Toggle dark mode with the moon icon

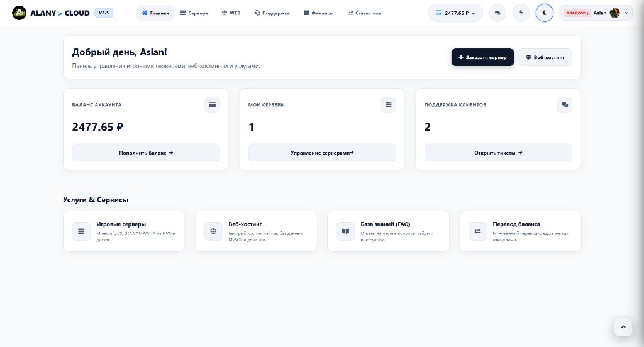pos(545,13)
